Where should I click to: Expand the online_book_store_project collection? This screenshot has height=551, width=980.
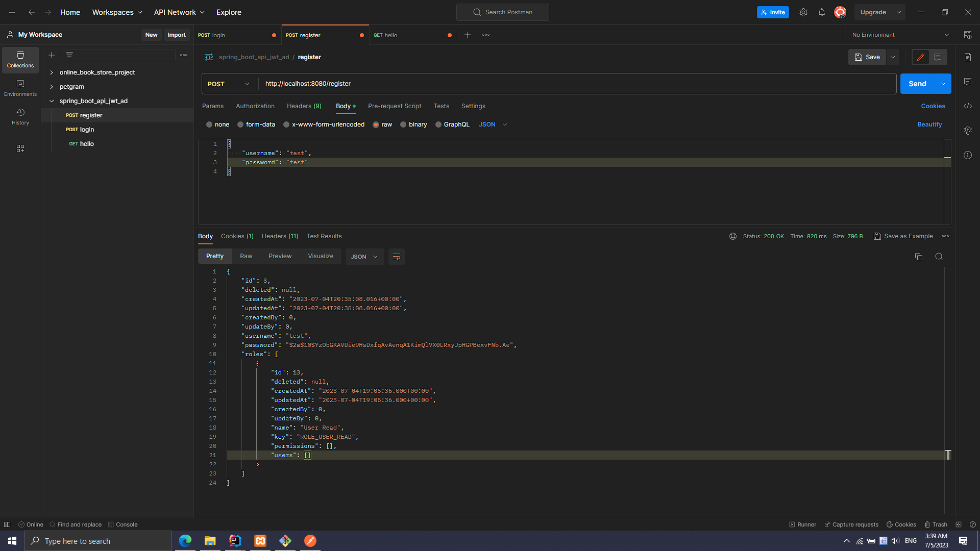52,72
